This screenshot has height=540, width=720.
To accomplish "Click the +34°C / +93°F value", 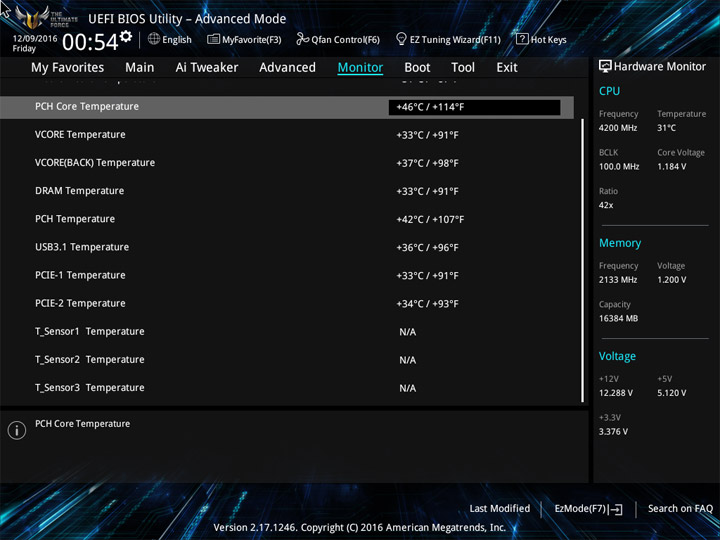I will pos(427,304).
